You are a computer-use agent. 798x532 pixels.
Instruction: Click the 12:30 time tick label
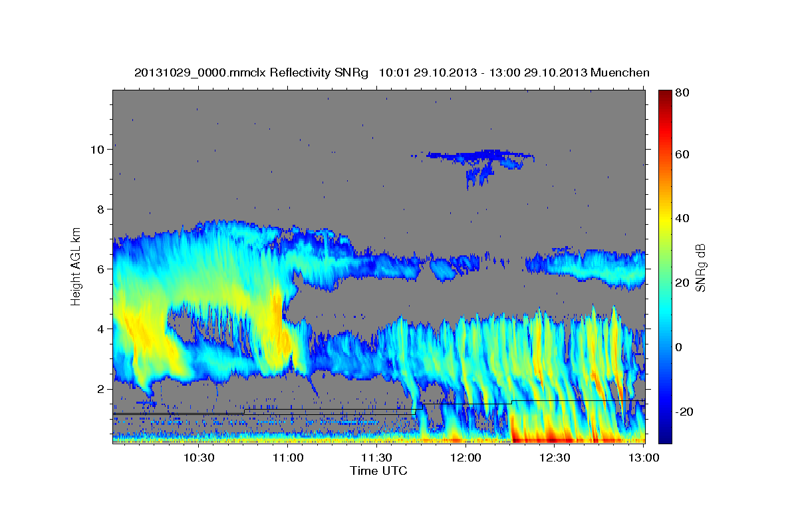point(555,458)
